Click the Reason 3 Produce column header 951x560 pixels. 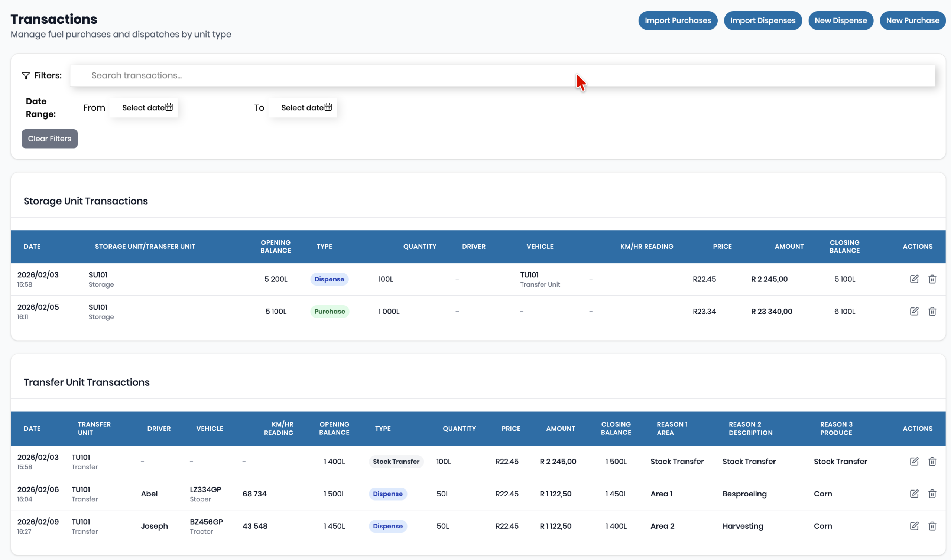pos(836,428)
